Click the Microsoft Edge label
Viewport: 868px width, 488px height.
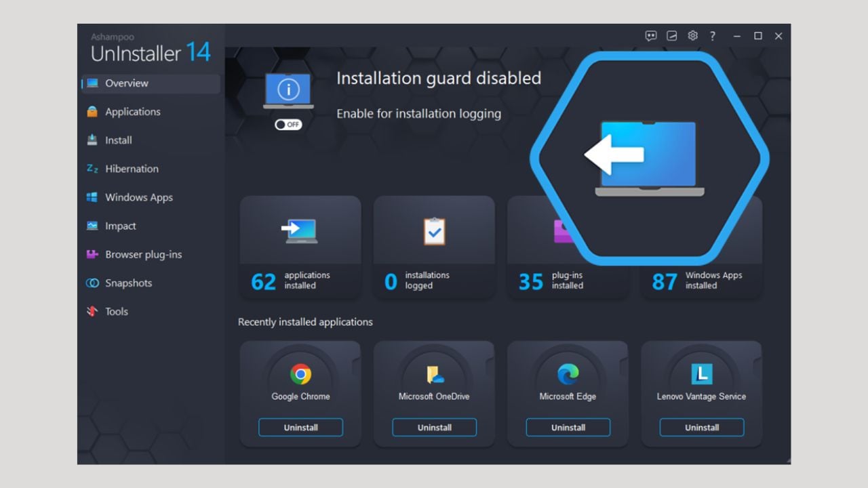click(568, 396)
